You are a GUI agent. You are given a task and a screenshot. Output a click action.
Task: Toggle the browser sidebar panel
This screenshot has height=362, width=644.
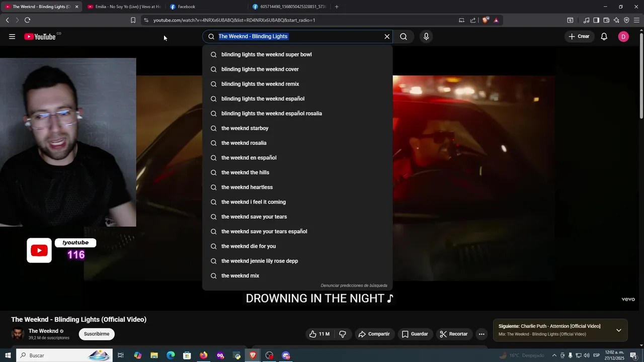pyautogui.click(x=596, y=20)
